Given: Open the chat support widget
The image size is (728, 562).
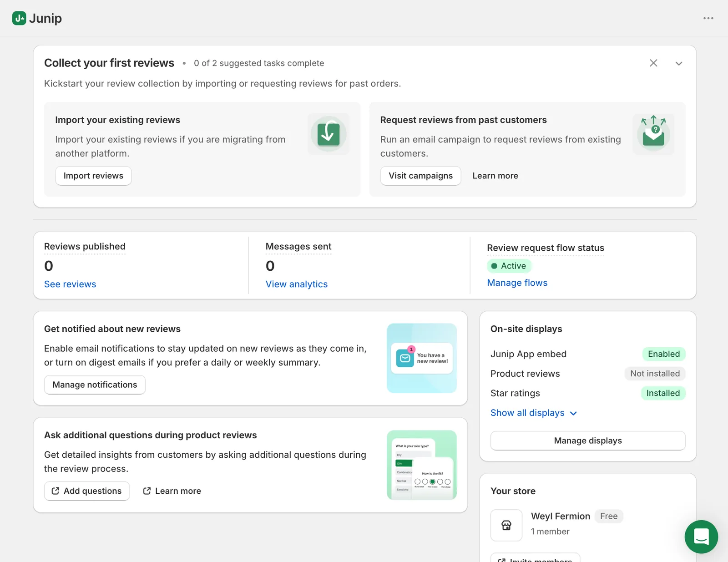Looking at the screenshot, I should pyautogui.click(x=701, y=537).
